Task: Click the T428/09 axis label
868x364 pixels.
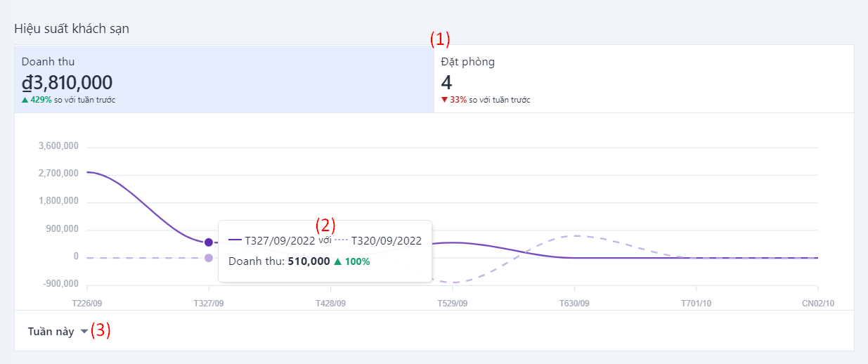Action: coord(330,304)
